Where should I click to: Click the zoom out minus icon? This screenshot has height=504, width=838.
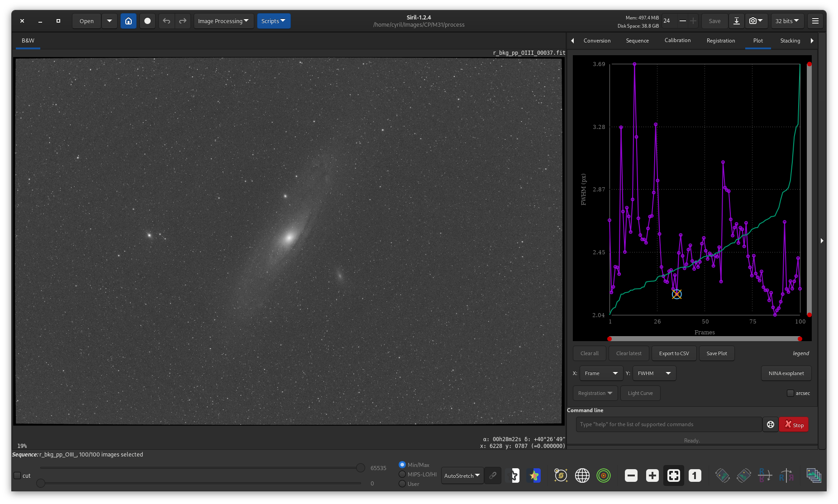pyautogui.click(x=631, y=475)
